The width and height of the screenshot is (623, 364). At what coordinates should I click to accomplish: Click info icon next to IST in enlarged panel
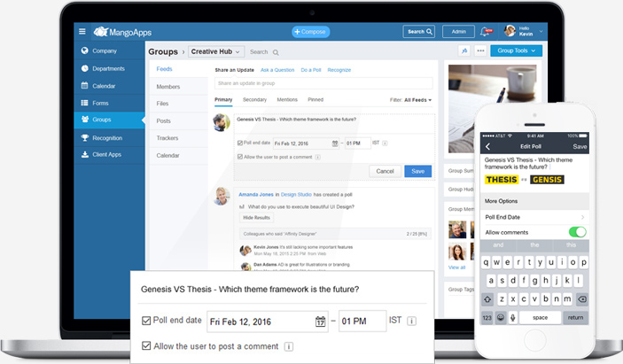click(412, 321)
